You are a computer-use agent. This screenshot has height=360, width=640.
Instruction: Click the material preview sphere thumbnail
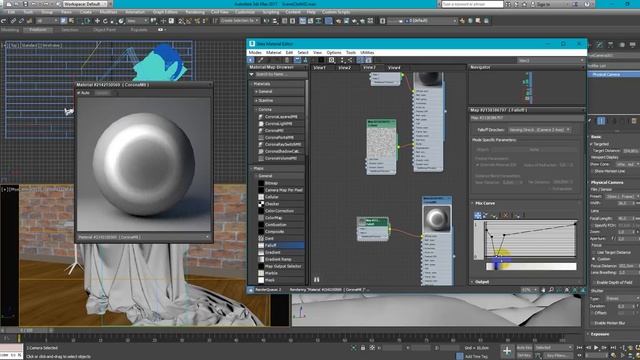[x=436, y=218]
